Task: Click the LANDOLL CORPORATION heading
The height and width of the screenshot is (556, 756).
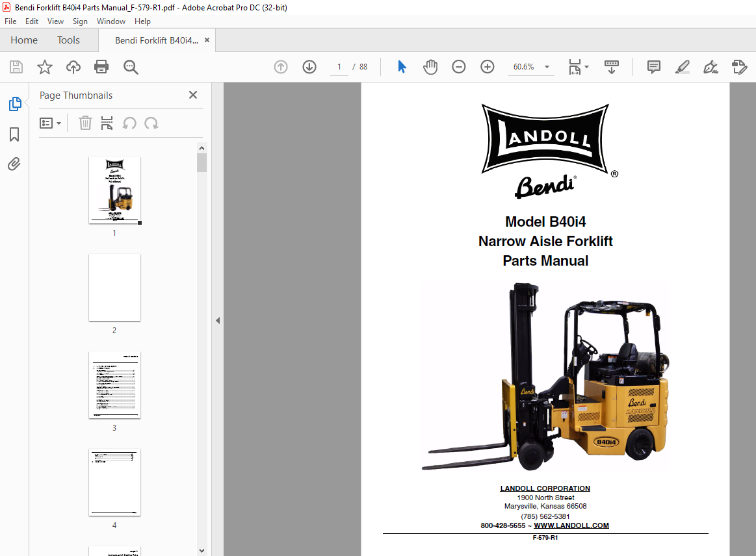Action: (545, 488)
